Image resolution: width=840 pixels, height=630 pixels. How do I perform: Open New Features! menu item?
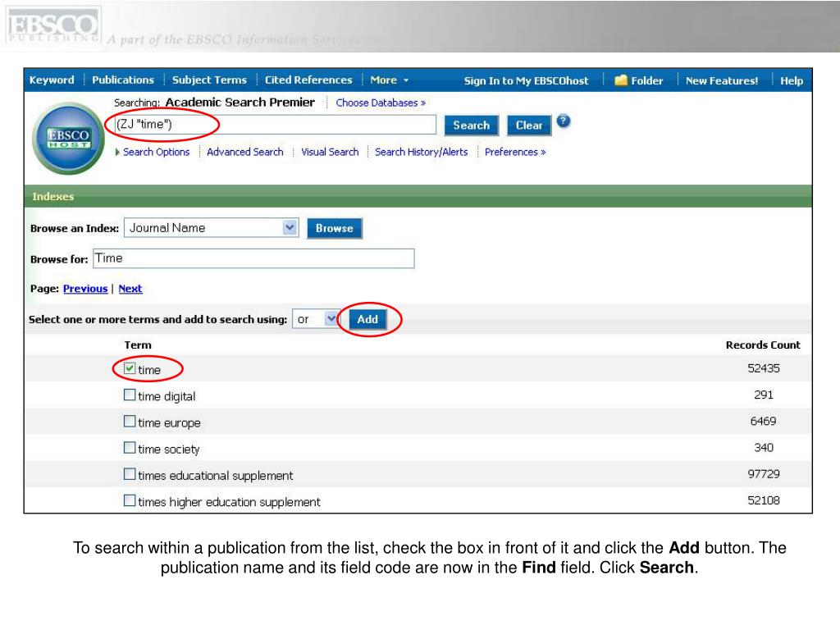point(722,80)
